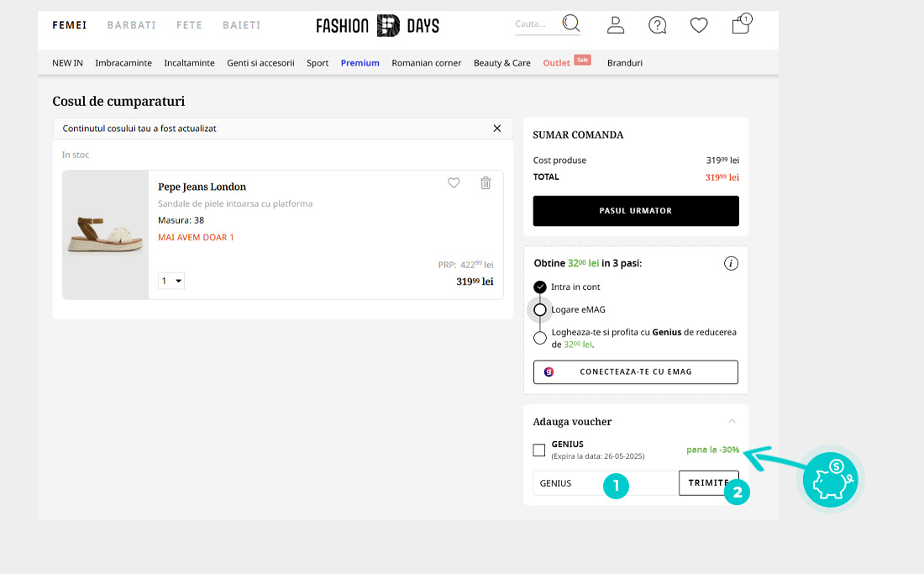Viewport: 924px width, 574px height.
Task: Select the Genius discount step circle
Action: coord(540,338)
